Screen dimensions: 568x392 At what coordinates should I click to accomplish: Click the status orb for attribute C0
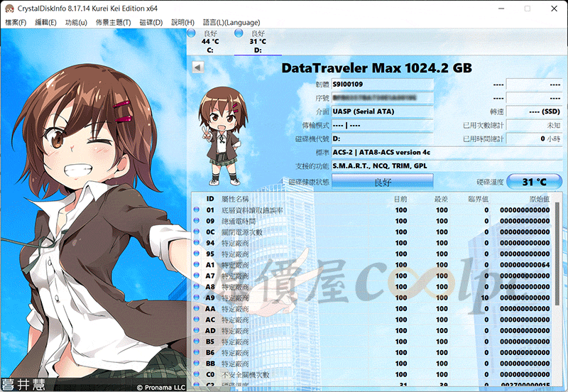(x=197, y=374)
